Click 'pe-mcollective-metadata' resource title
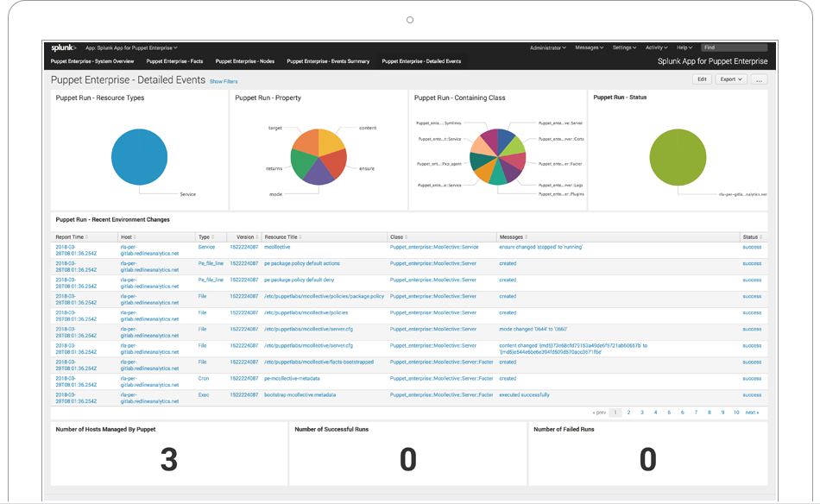This screenshot has width=820, height=504. [292, 379]
